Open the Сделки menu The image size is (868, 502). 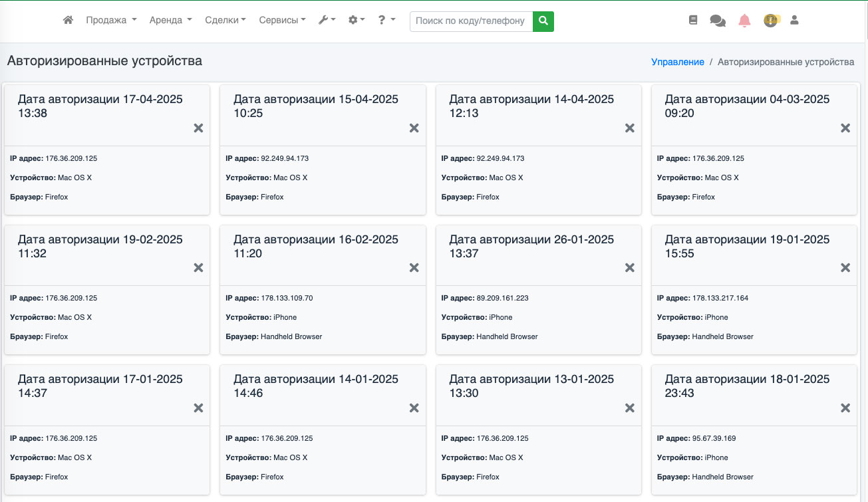[x=225, y=21]
